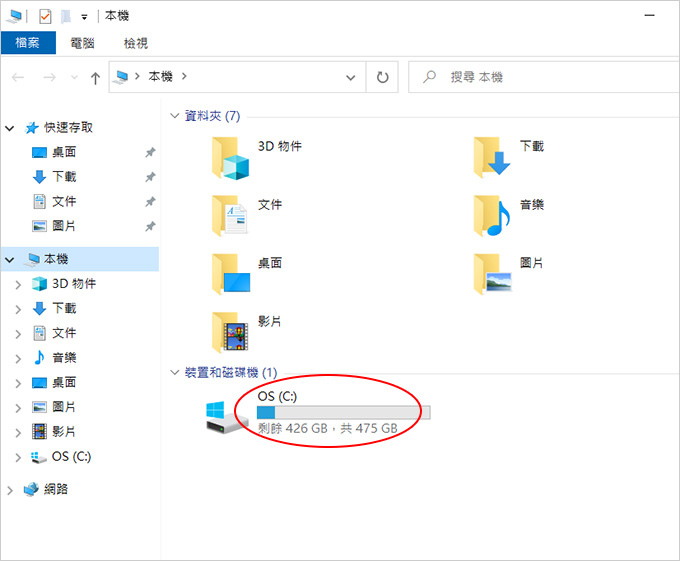Expand OS (C:) in the navigation tree
The height and width of the screenshot is (561, 680).
tap(18, 457)
